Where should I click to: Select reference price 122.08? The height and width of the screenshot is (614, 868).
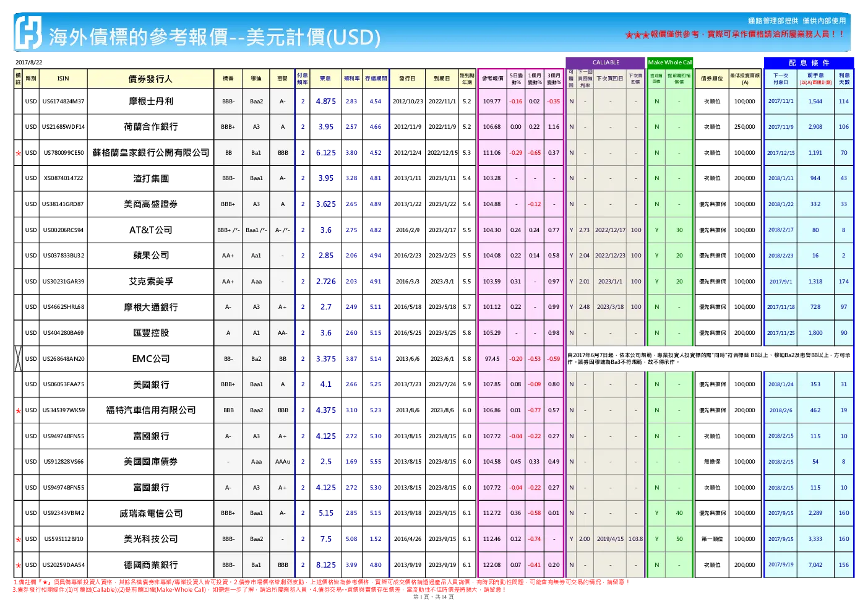point(492,565)
